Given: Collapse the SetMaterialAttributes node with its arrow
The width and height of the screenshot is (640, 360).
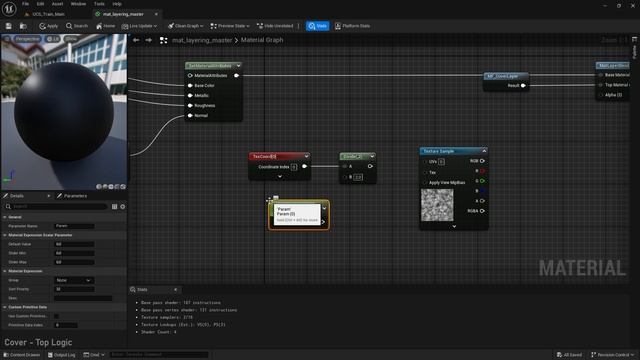Looking at the screenshot, I should 239,66.
